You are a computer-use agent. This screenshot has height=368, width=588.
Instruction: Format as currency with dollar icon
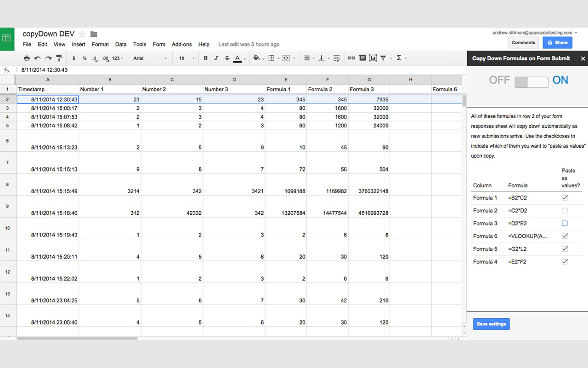(74, 58)
